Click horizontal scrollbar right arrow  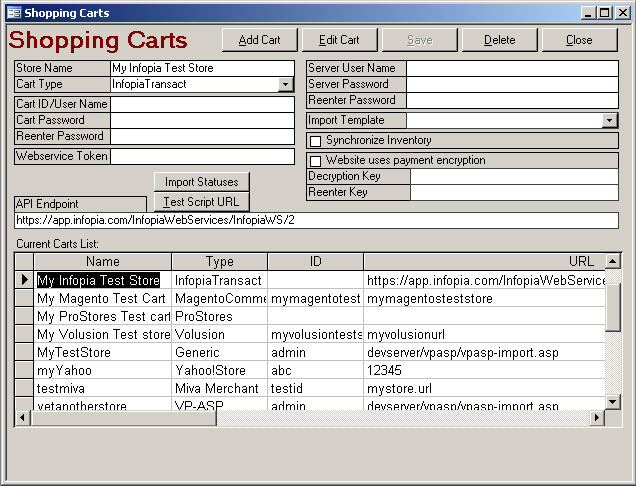point(597,417)
